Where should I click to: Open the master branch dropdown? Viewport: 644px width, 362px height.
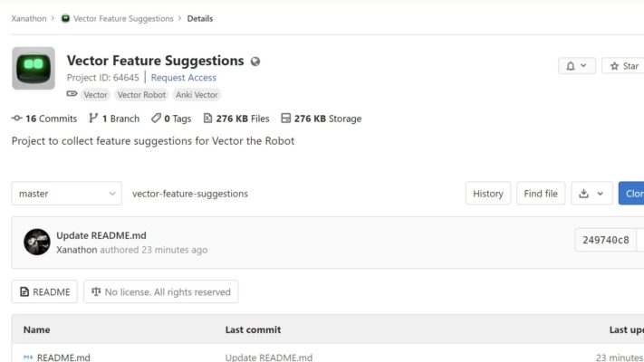pos(66,194)
